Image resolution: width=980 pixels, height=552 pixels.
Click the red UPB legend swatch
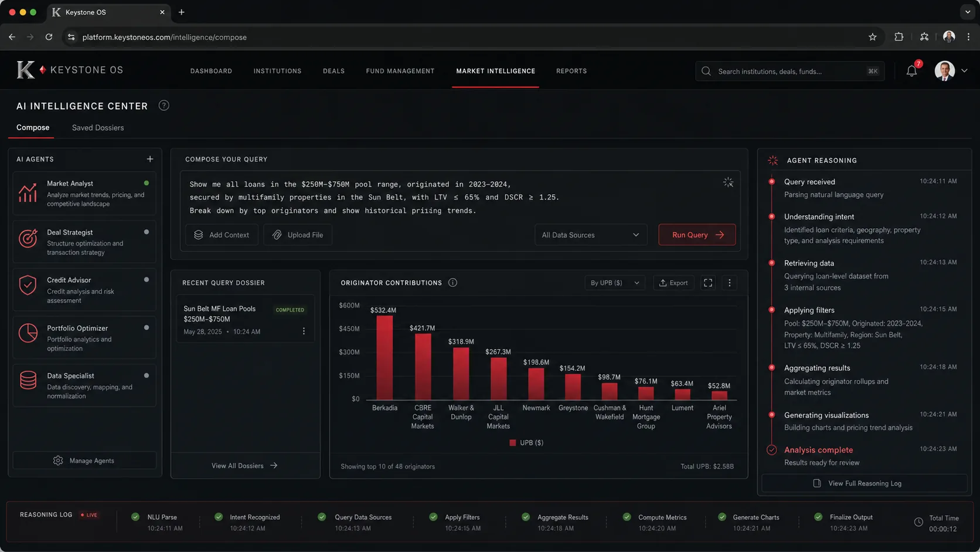(x=512, y=443)
